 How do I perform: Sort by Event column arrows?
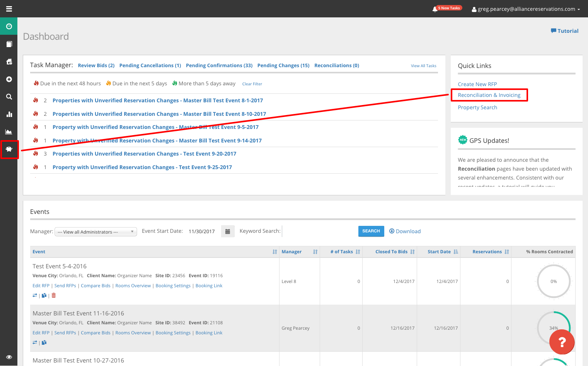coord(274,252)
